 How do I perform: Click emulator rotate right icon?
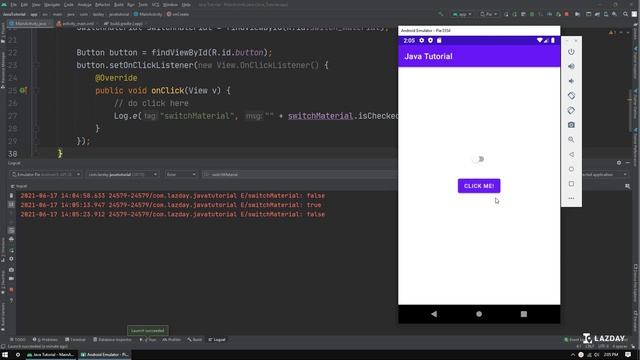571,110
